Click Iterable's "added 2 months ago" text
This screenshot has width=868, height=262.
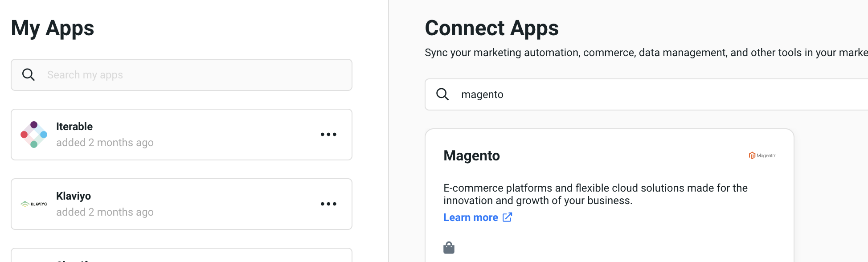tap(105, 143)
